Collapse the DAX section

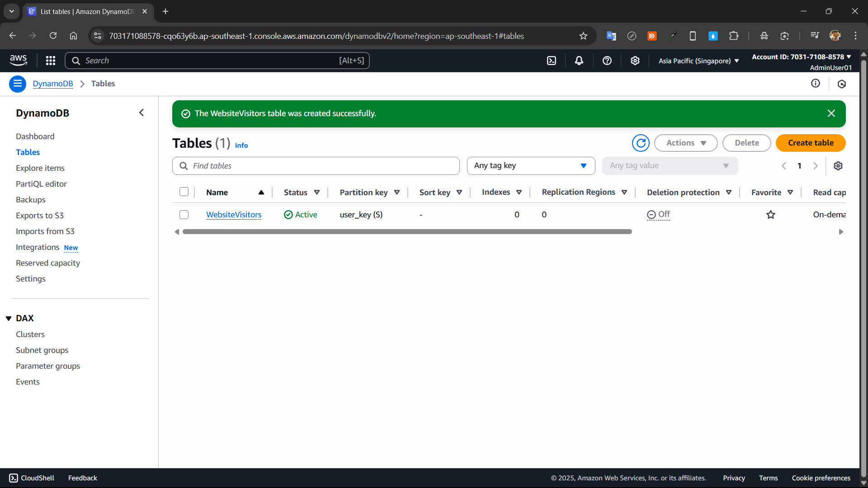pyautogui.click(x=9, y=319)
